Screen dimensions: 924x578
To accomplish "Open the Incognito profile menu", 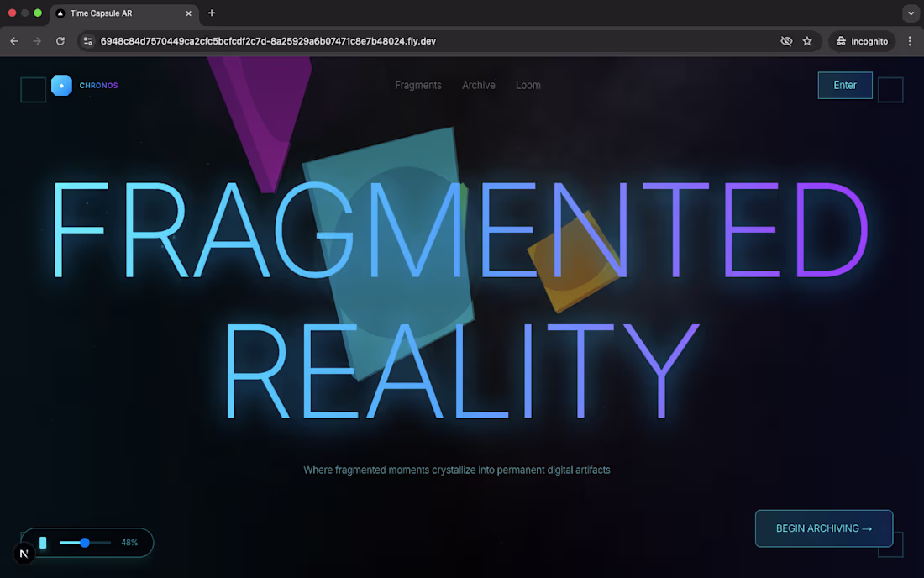I will 862,41.
